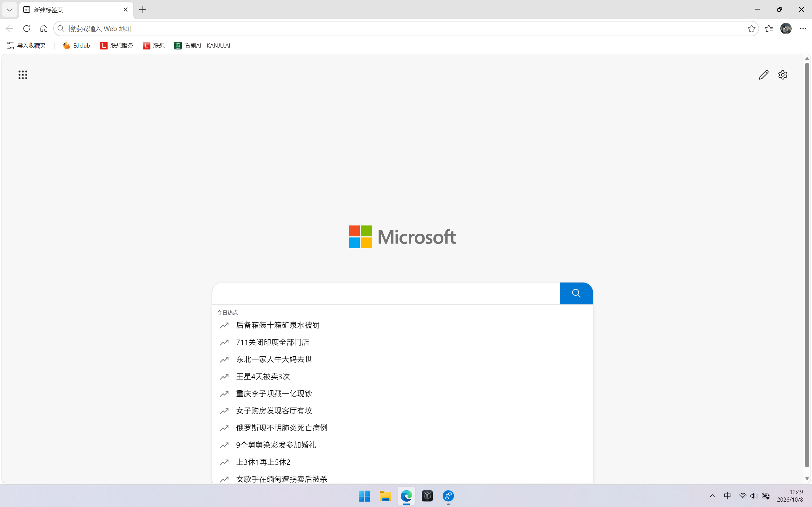Refresh the current page
The width and height of the screenshot is (812, 507).
27,29
